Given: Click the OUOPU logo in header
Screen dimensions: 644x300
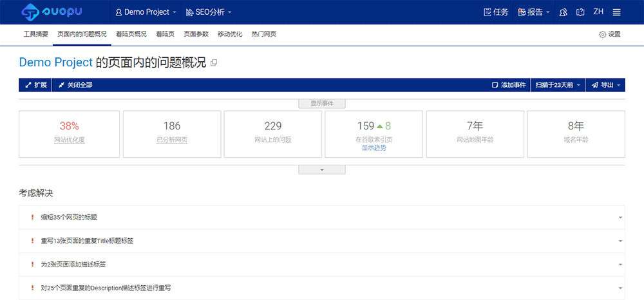Looking at the screenshot, I should coord(52,12).
